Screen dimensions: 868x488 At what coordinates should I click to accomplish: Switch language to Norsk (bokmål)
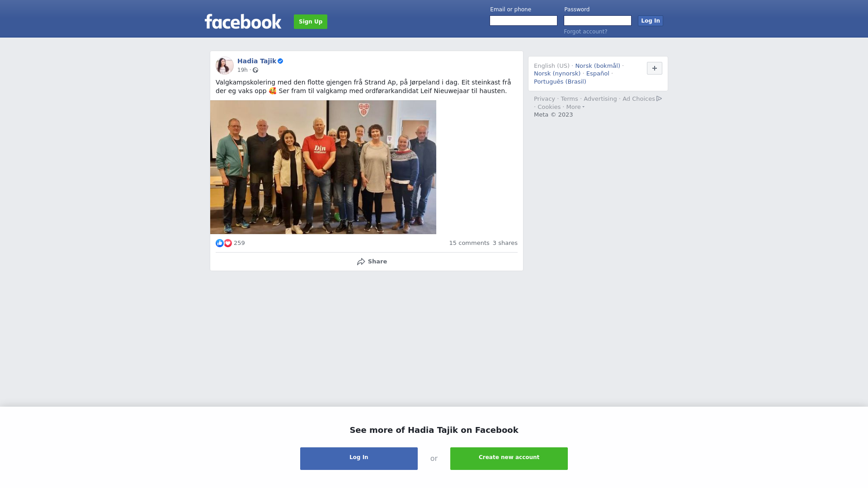[x=598, y=66]
